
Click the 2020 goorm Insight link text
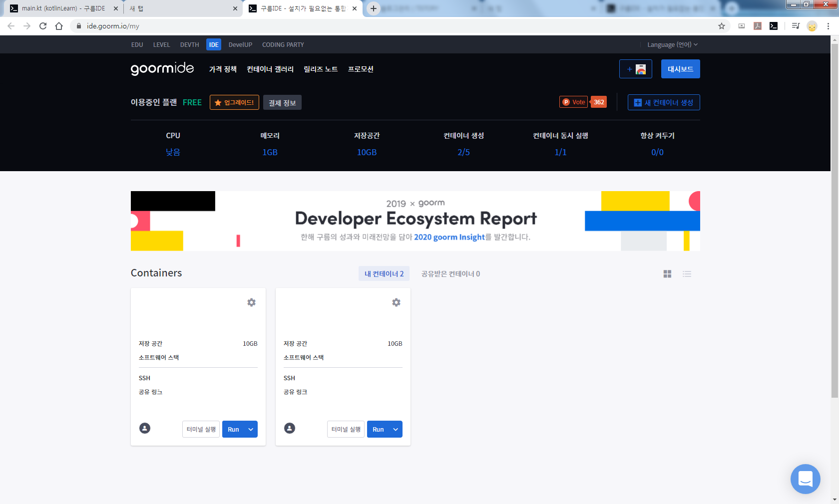449,237
